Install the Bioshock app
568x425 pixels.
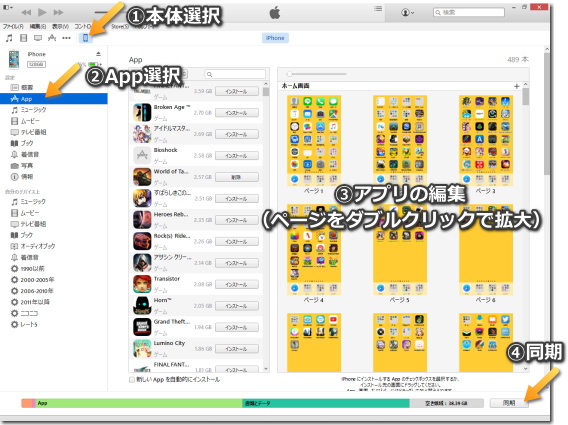237,156
